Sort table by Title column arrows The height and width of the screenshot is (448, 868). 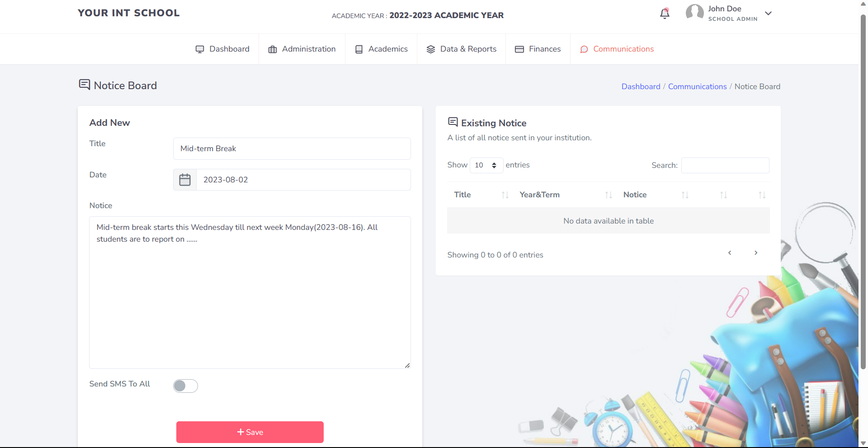[x=505, y=195]
